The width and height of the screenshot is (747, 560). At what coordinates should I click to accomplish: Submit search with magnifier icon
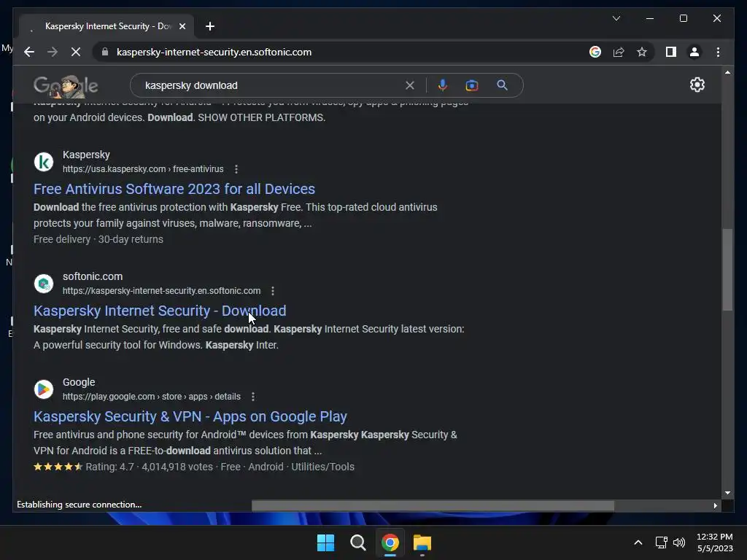coord(502,86)
